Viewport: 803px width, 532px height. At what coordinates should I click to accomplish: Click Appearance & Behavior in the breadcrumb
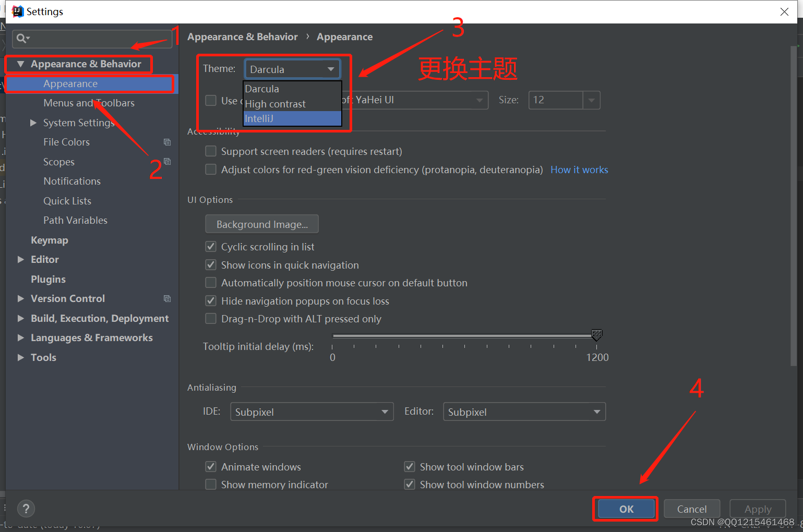coord(242,37)
